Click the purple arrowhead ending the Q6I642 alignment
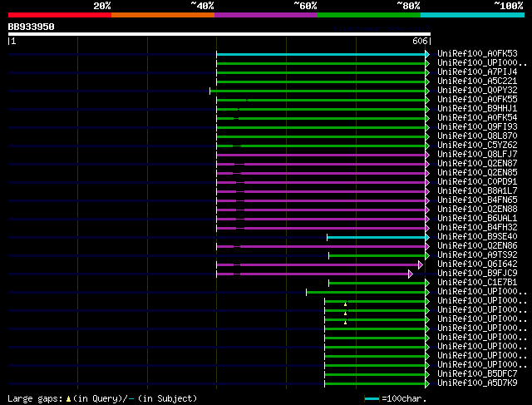The height and width of the screenshot is (405, 532). tap(421, 264)
